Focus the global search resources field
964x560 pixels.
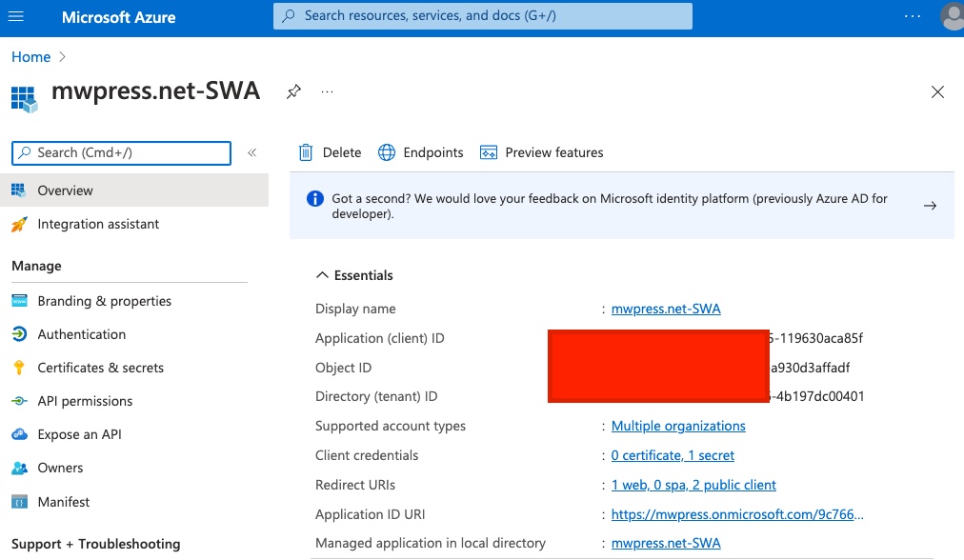click(483, 16)
